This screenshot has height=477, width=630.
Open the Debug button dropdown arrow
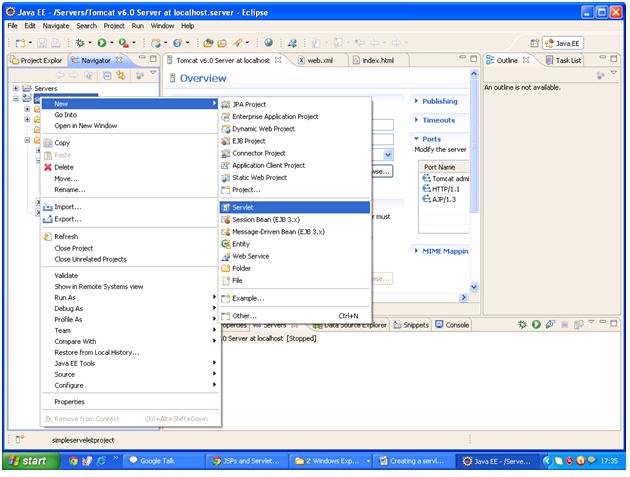point(90,43)
